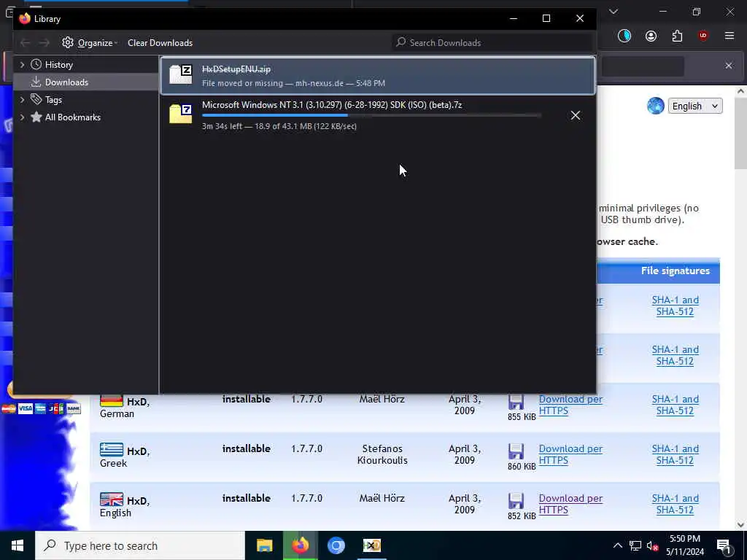The width and height of the screenshot is (747, 560).
Task: Select the Windows NT 3.1 SDK download
Action: (x=378, y=115)
